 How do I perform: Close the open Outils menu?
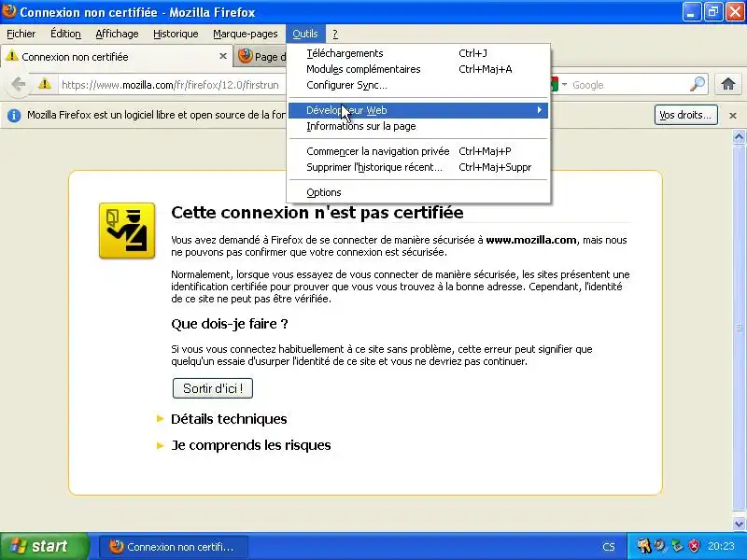pos(305,34)
